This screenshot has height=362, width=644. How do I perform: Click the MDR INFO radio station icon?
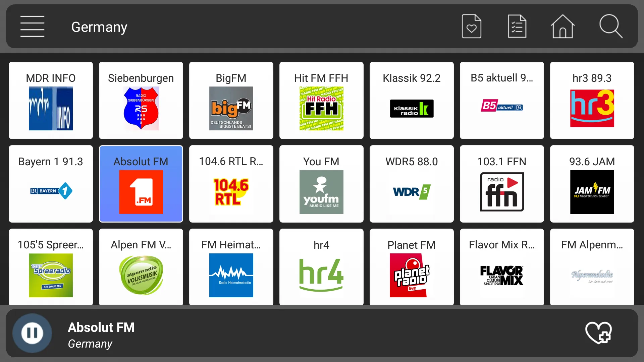pos(50,100)
